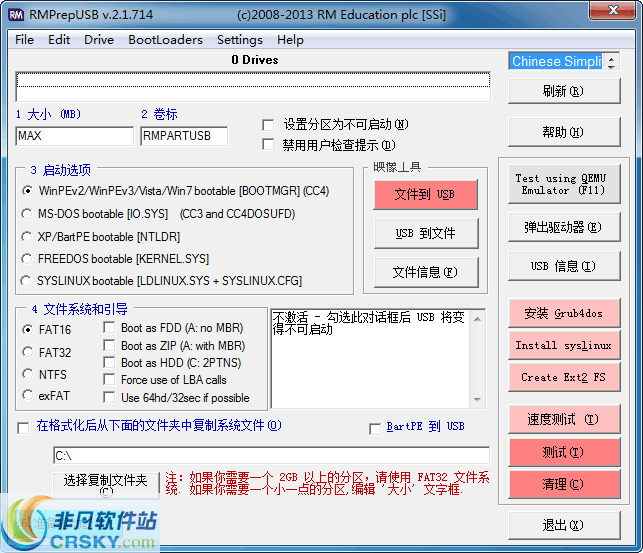This screenshot has width=643, height=553.
Task: Select the FAT32 file system
Action: [x=27, y=352]
